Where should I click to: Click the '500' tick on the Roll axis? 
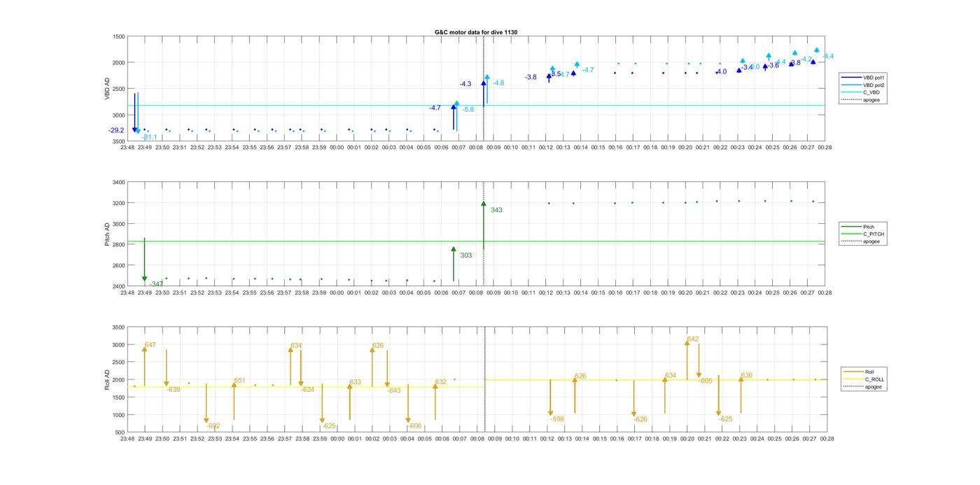tap(119, 433)
